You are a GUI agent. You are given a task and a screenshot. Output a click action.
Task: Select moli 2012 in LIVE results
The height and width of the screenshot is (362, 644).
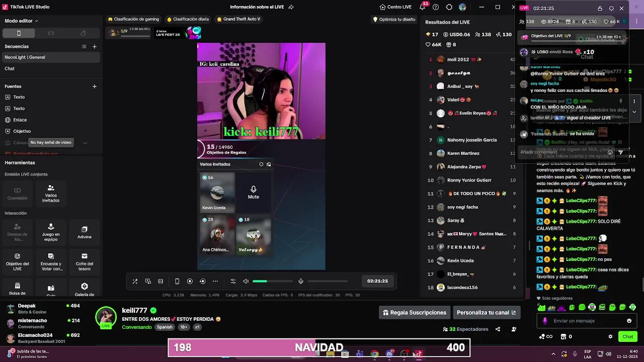(x=470, y=59)
